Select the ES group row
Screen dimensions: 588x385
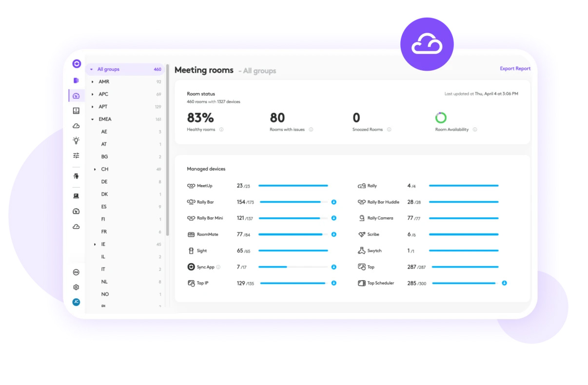coord(126,207)
